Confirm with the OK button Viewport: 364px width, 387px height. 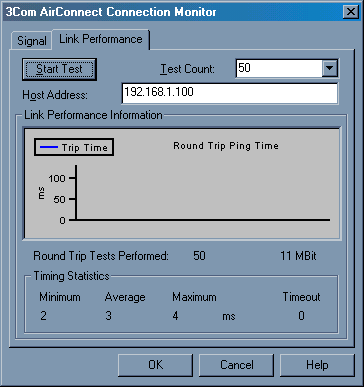click(x=155, y=365)
